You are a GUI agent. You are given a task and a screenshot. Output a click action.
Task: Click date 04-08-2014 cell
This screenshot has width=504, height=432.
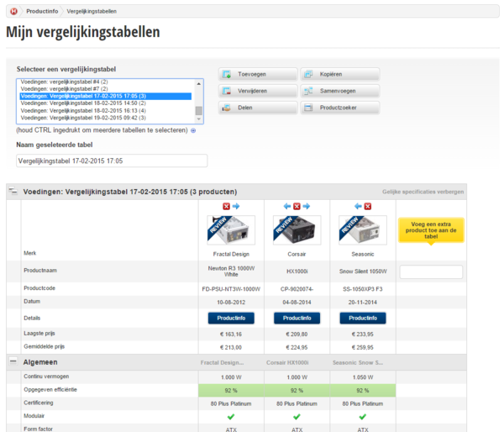pos(297,303)
